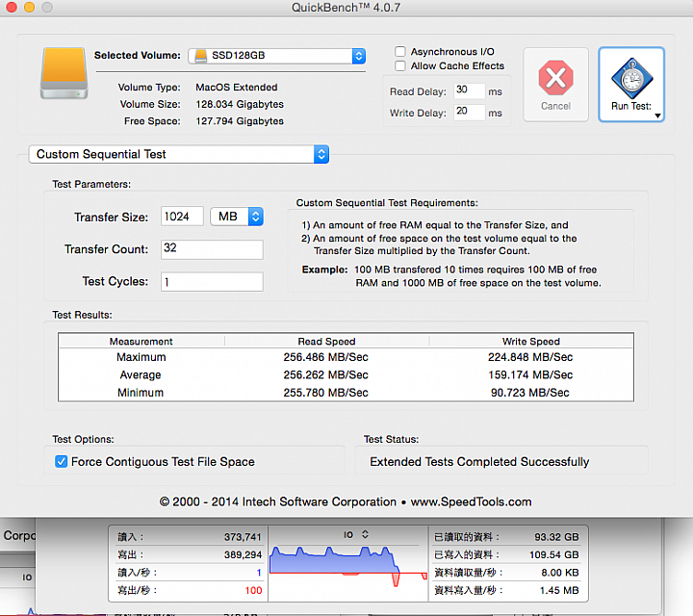Click the 8.00 KB data read per second

[560, 573]
